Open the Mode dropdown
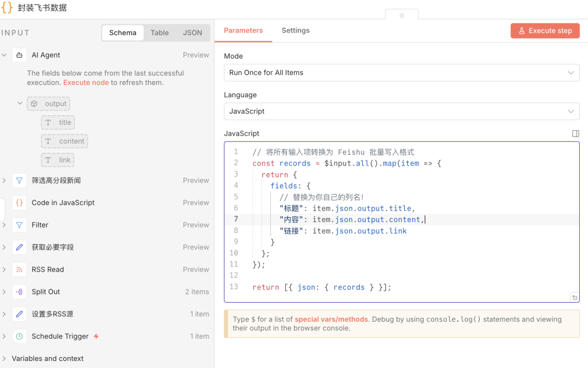This screenshot has height=368, width=588. point(401,72)
